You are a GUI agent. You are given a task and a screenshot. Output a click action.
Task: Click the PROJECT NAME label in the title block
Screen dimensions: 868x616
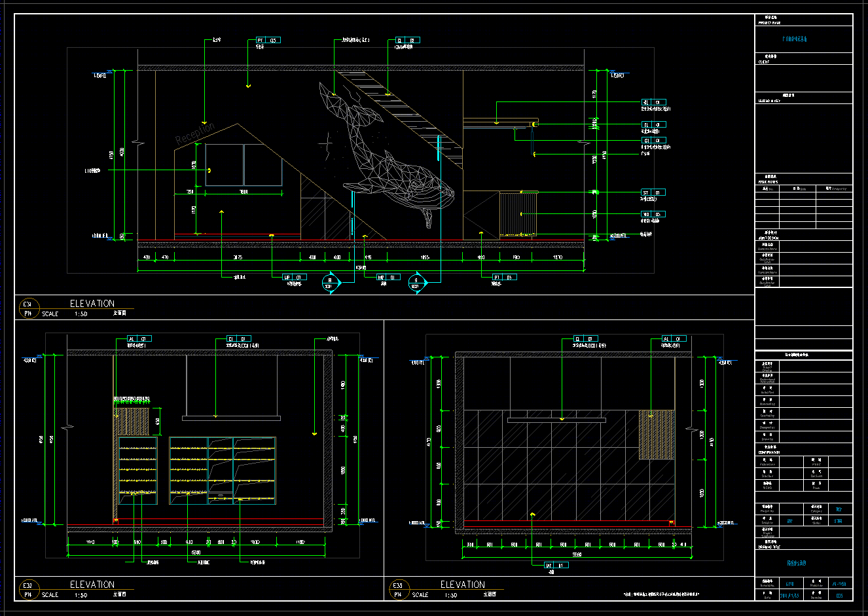(x=769, y=22)
